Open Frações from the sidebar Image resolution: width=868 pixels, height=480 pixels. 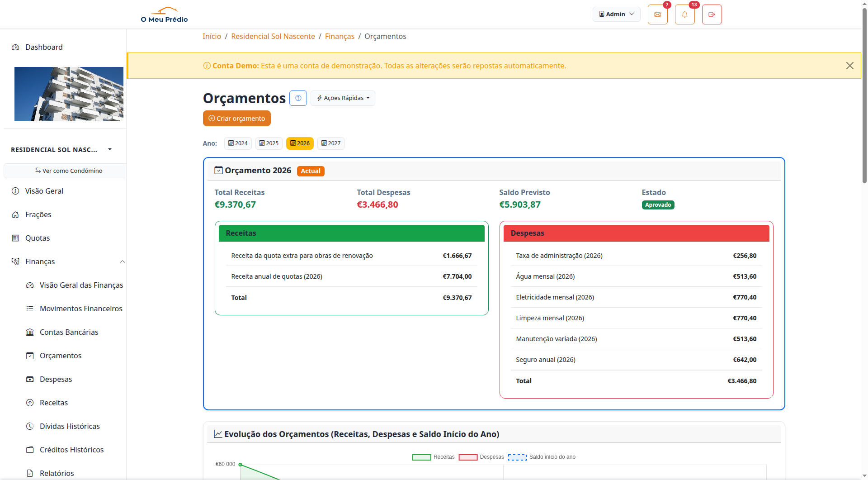[x=38, y=214]
